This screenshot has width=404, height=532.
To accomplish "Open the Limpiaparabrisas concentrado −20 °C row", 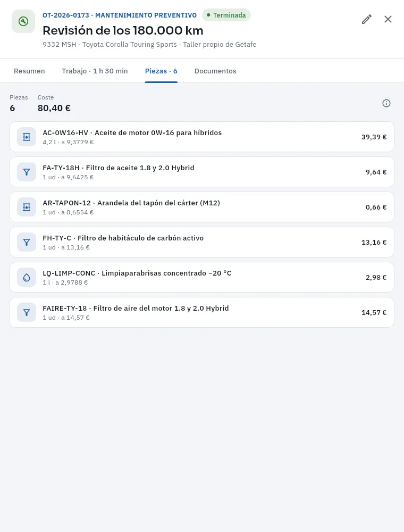I will coord(202,277).
